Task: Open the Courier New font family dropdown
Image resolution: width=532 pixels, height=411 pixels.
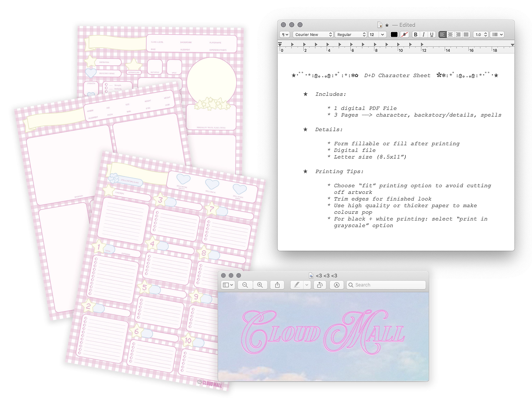Action: click(x=312, y=35)
